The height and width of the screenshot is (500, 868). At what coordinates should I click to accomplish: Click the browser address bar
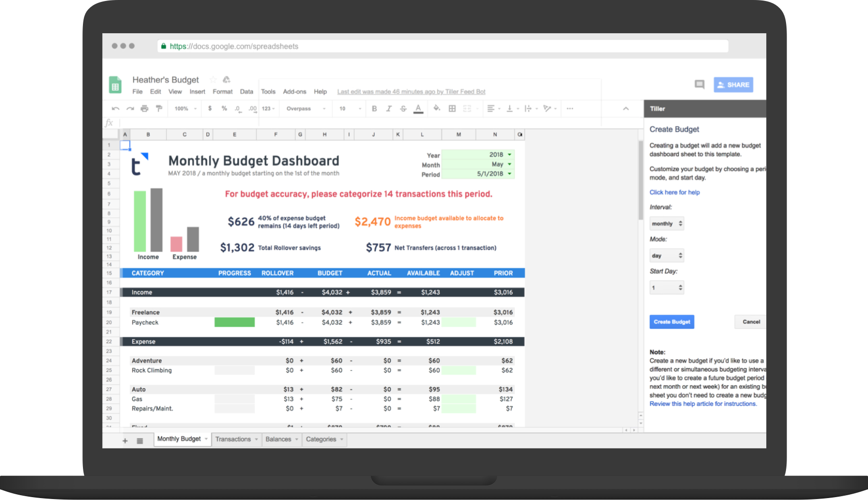click(443, 46)
